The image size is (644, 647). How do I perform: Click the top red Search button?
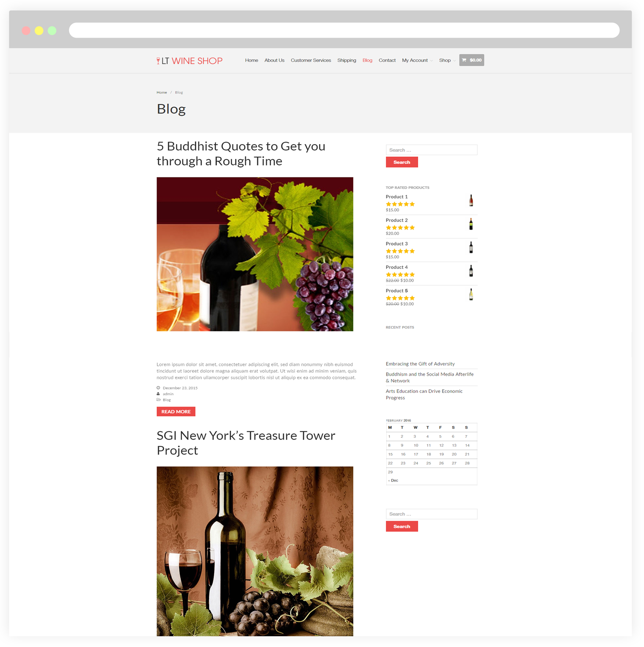pyautogui.click(x=402, y=162)
